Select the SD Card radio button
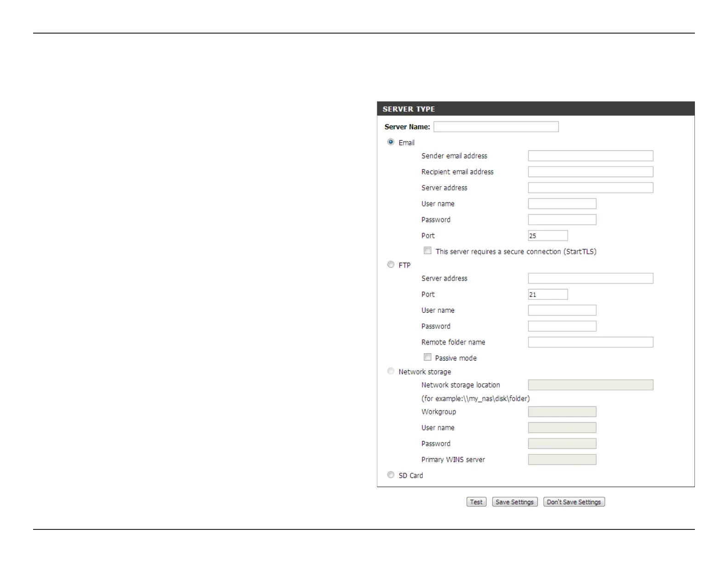The height and width of the screenshot is (563, 728). coord(391,475)
